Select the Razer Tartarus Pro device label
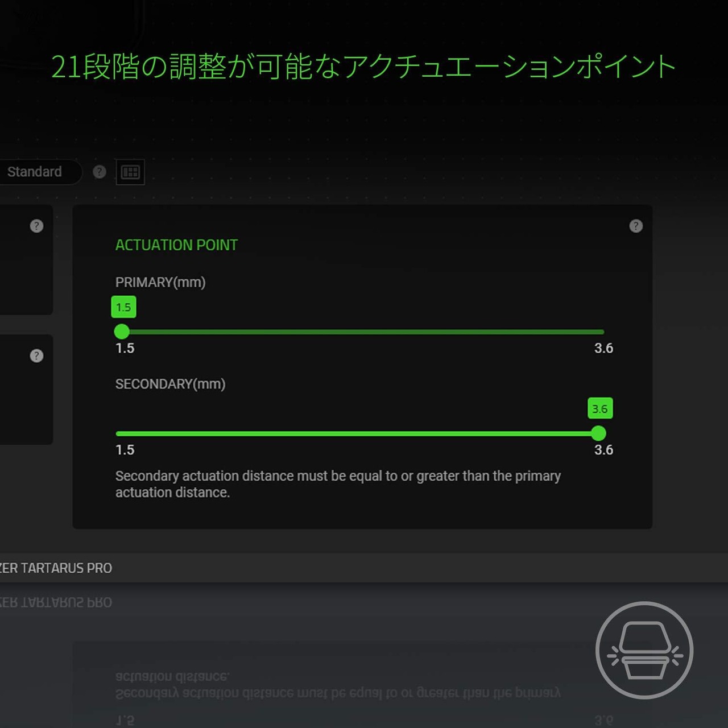 point(56,568)
